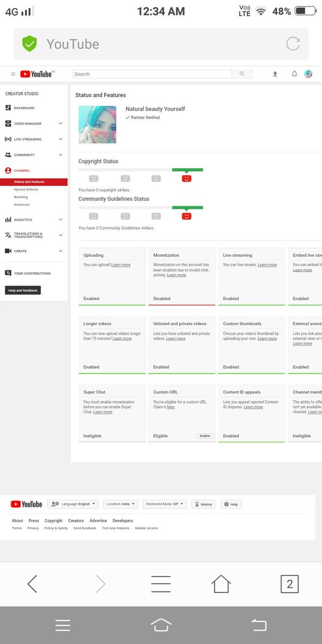Tap the Android recent apps menu button

coord(63,625)
